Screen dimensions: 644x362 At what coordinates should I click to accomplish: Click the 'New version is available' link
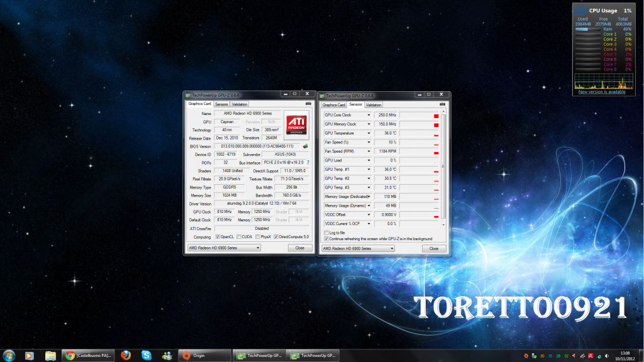(602, 92)
